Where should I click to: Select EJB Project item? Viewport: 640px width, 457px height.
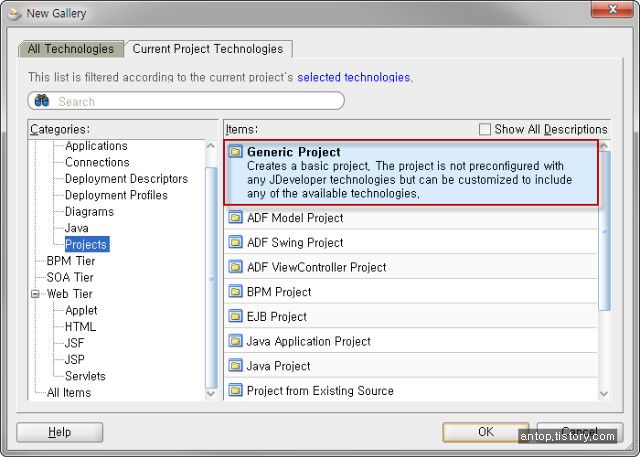[411, 316]
